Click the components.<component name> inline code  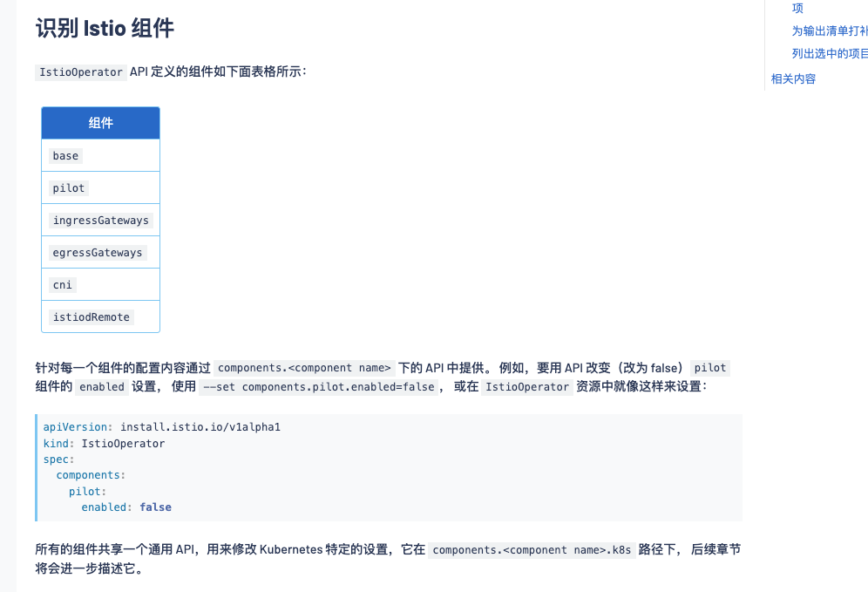click(304, 368)
